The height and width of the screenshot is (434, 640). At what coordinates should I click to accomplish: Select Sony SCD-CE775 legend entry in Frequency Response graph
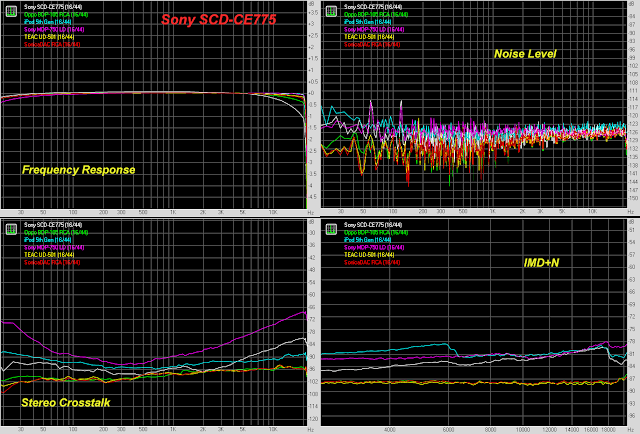tap(53, 7)
